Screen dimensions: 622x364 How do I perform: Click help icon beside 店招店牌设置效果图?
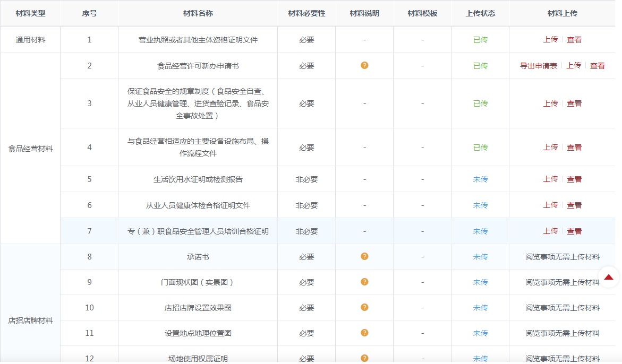click(x=364, y=307)
